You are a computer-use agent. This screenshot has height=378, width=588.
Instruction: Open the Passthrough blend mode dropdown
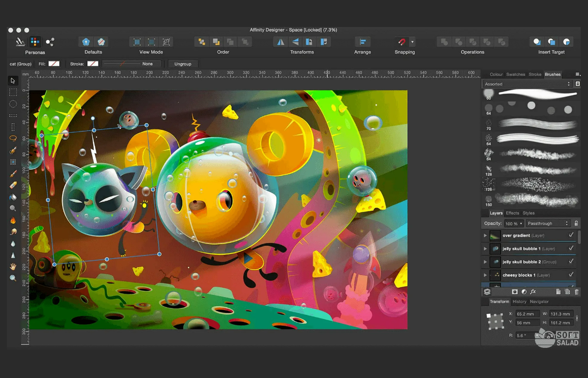548,223
